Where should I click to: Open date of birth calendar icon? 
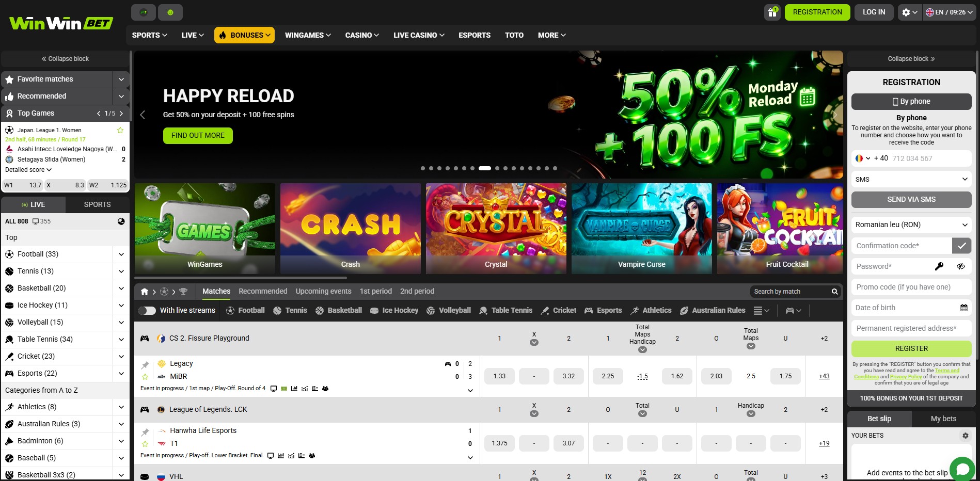(963, 308)
